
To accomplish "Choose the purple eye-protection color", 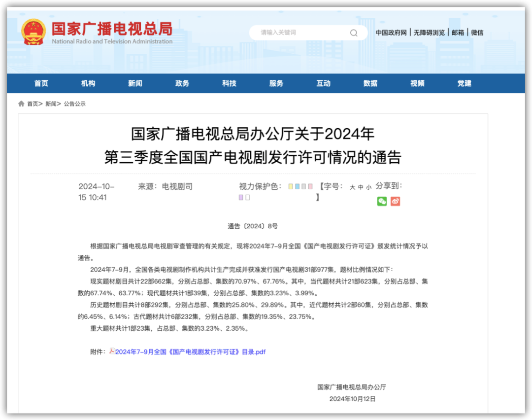I will point(241,198).
